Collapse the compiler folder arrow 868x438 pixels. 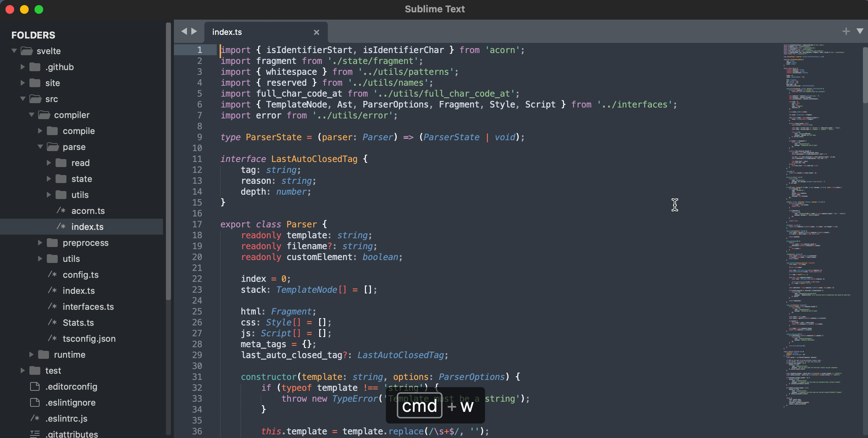click(32, 115)
